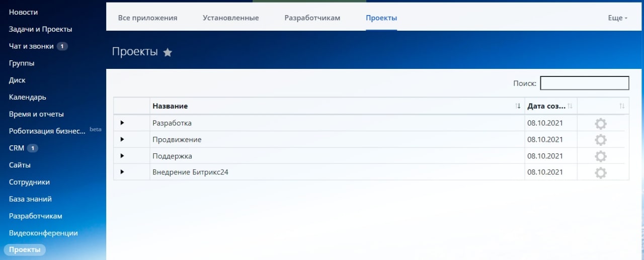The image size is (644, 260).
Task: Click the Разработка project name
Action: pos(172,123)
